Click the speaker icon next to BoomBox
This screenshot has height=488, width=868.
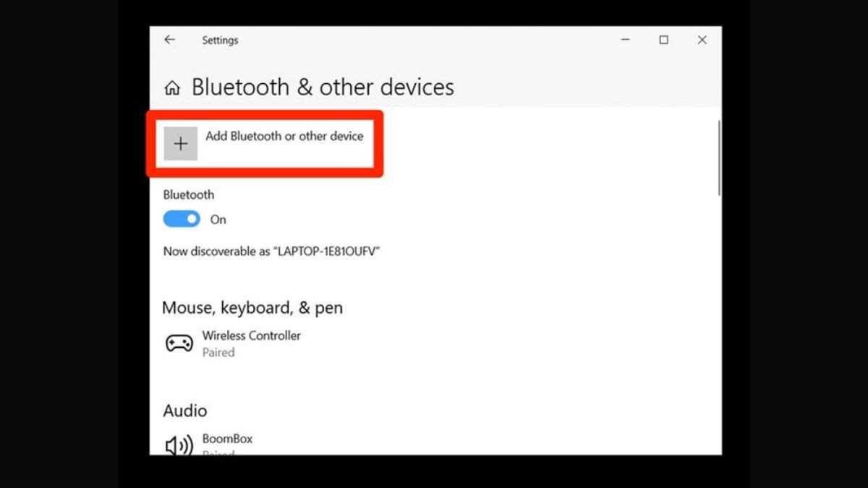tap(179, 445)
